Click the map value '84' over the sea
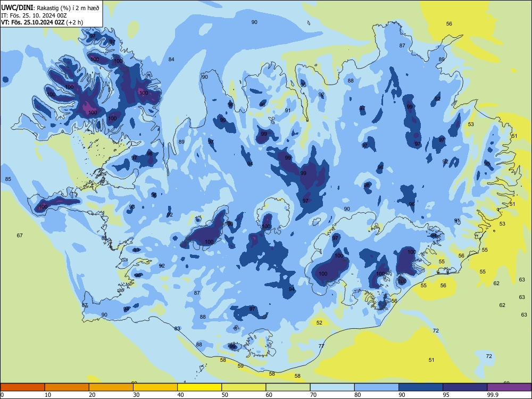532x399 pixels. tap(171, 60)
